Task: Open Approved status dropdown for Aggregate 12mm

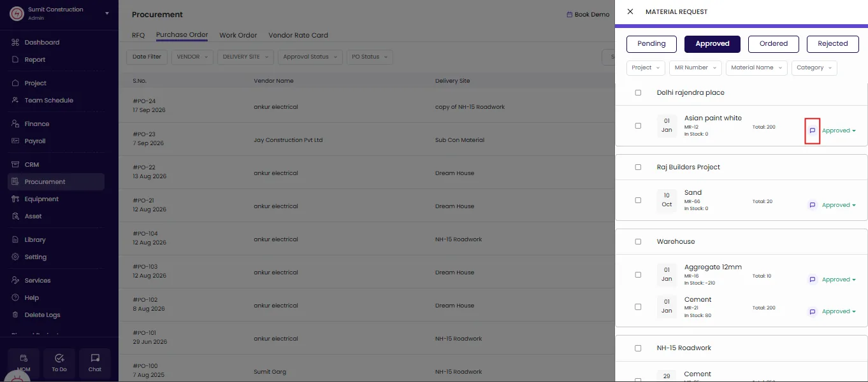Action: pyautogui.click(x=839, y=279)
